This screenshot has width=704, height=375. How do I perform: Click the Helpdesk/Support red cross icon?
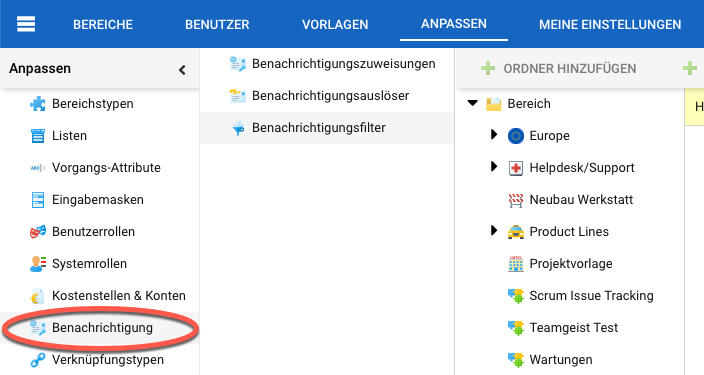516,168
